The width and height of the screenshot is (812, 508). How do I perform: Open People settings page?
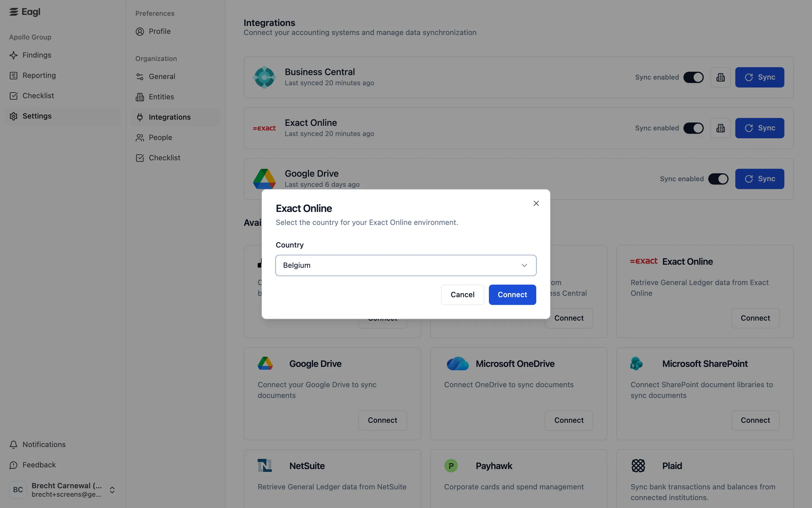175,138
